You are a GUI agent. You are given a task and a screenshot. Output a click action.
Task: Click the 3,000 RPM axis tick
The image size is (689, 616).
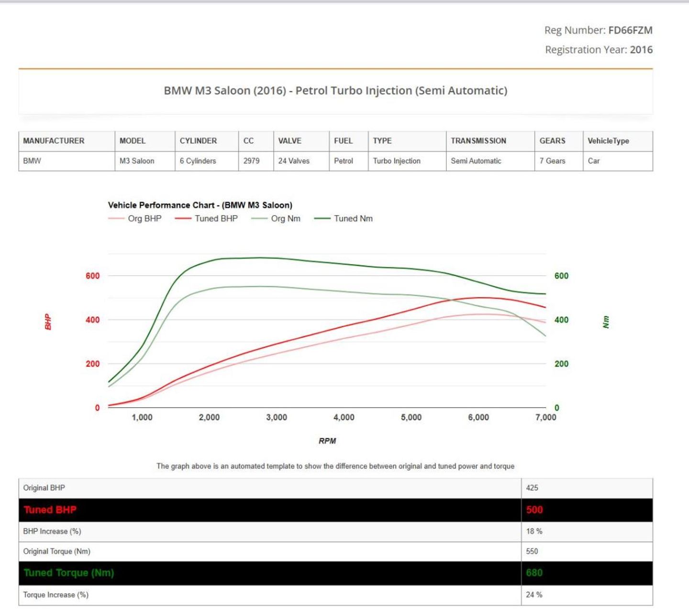277,417
